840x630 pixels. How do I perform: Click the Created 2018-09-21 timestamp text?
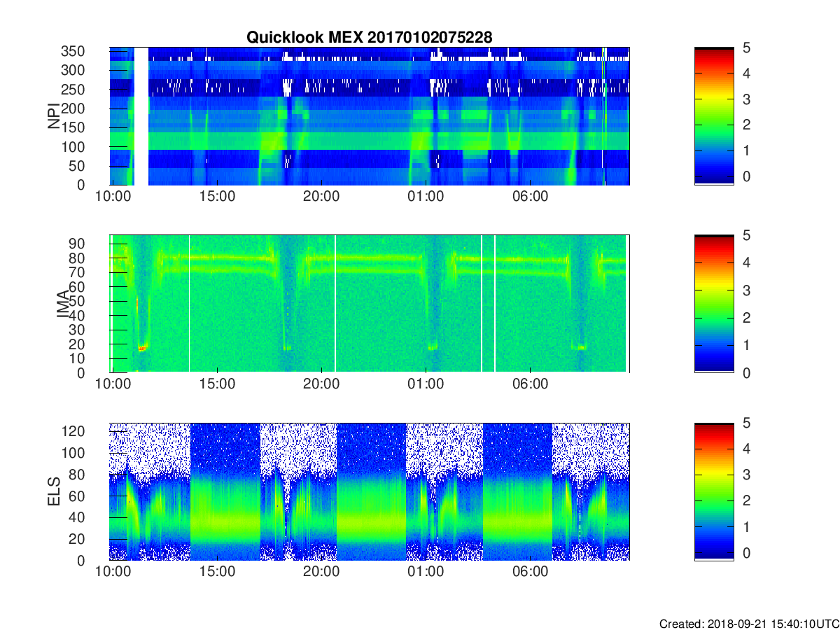click(x=748, y=623)
